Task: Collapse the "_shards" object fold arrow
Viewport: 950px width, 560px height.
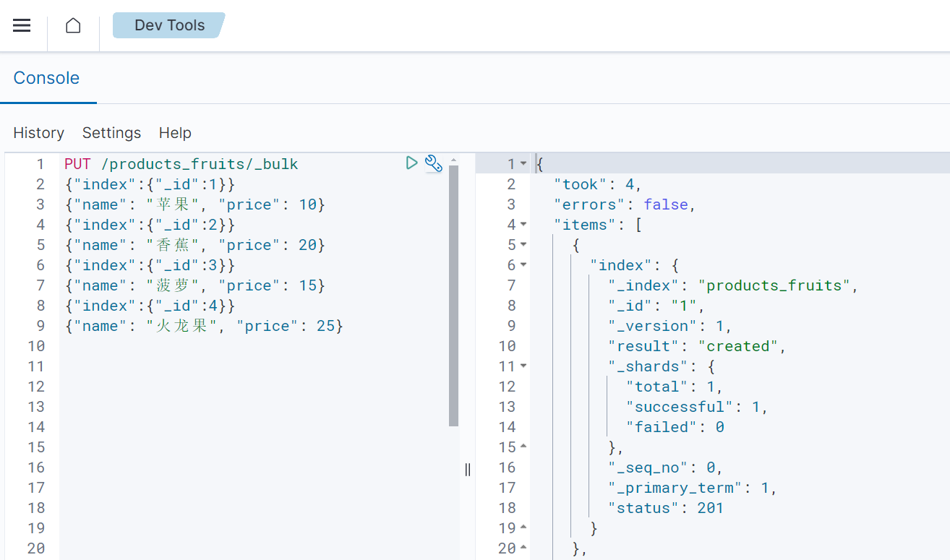Action: click(523, 366)
